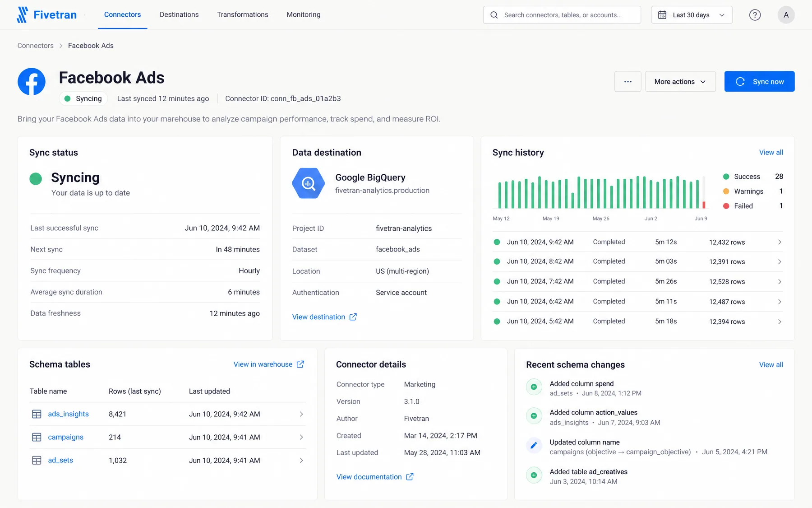Open the ads_insights row chevron

click(x=301, y=414)
